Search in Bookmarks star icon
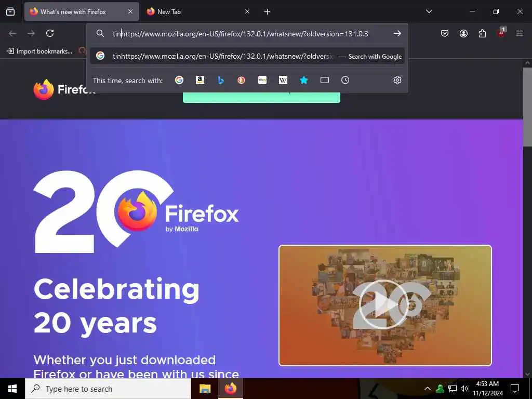 (x=304, y=80)
